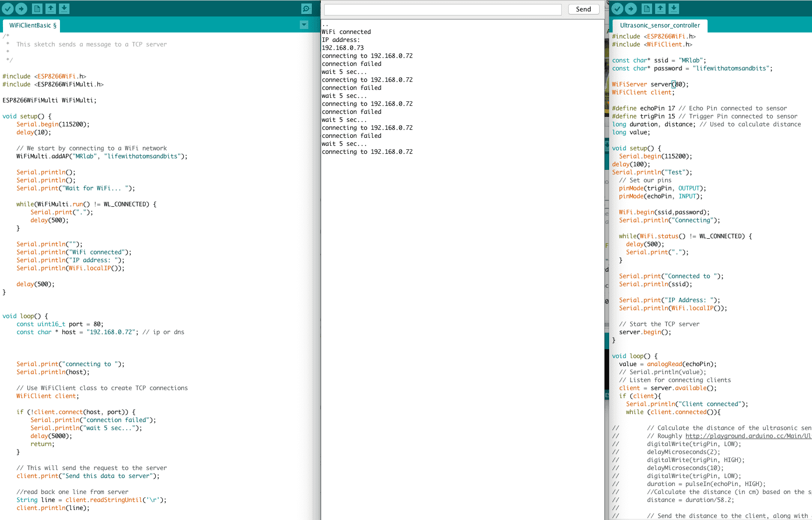Verify the Ultrasonic_sensor_controller sketch
The image size is (812, 520).
(x=617, y=8)
